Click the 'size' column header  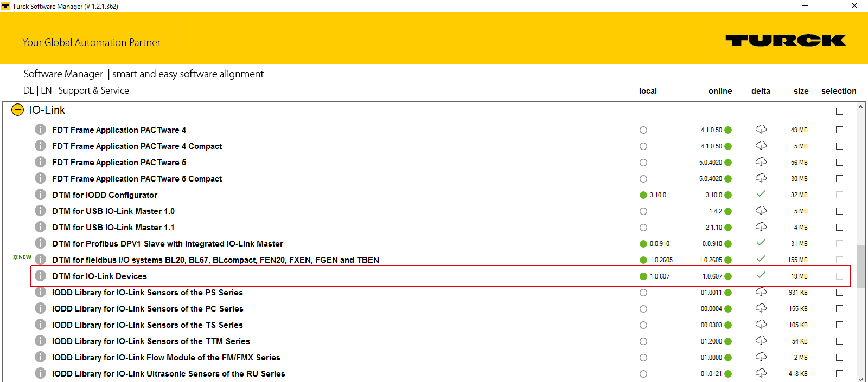click(x=801, y=91)
